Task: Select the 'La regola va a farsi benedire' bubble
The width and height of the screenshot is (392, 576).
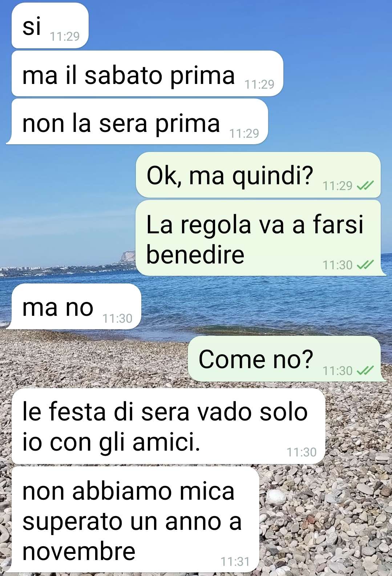Action: (260, 238)
